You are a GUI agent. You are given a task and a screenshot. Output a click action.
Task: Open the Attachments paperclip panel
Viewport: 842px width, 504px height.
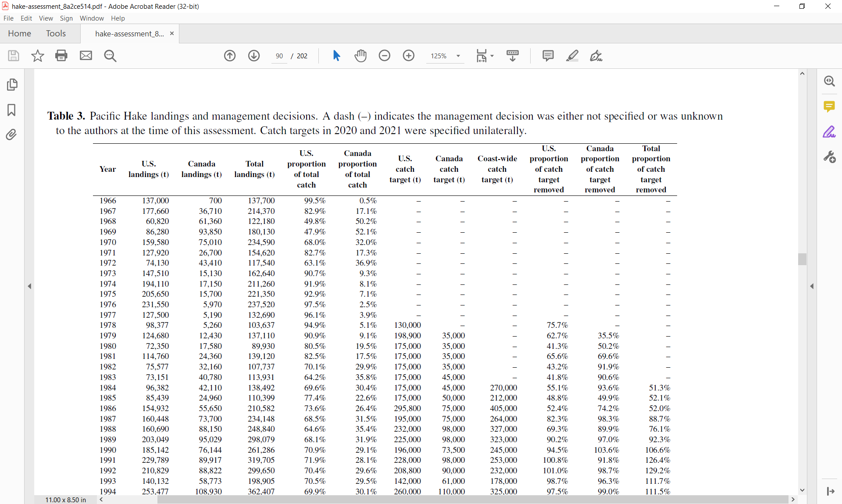point(11,135)
